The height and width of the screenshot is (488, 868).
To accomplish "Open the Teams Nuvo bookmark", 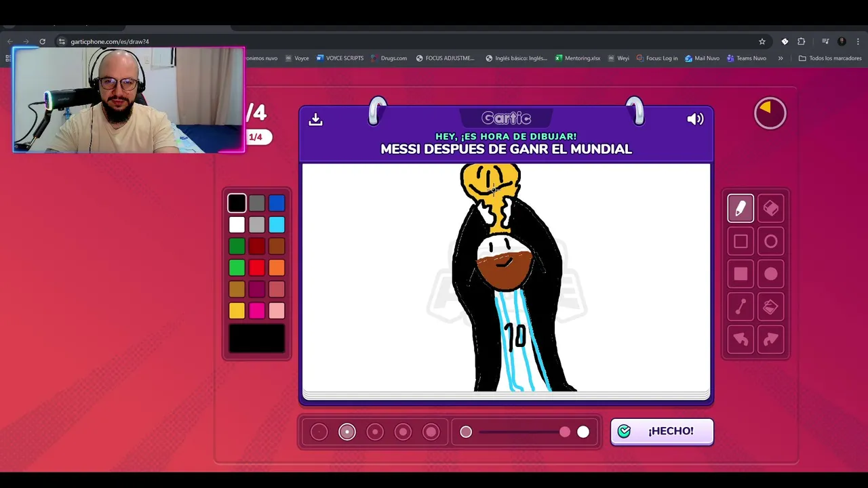I will coord(746,58).
